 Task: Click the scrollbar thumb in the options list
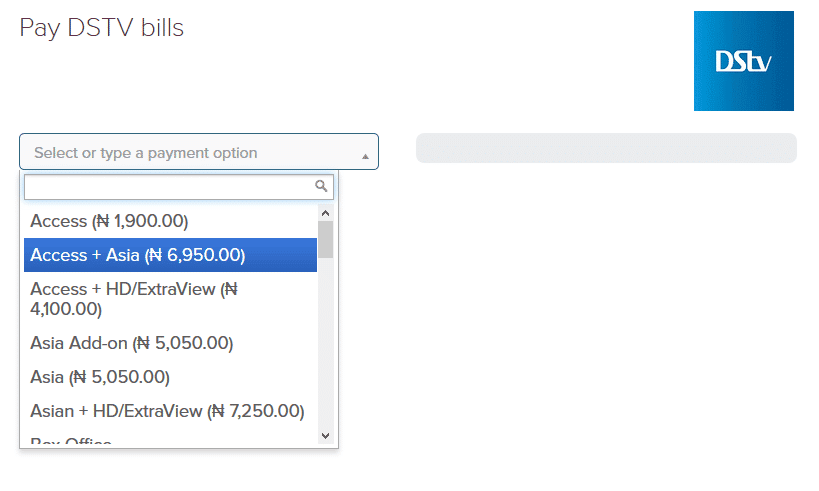[x=325, y=239]
